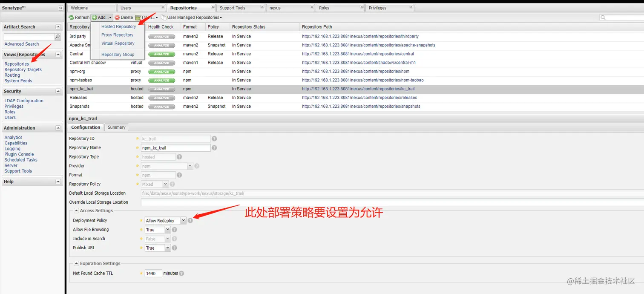The height and width of the screenshot is (294, 644).
Task: Open User Managed Repositories dropdown
Action: point(192,17)
